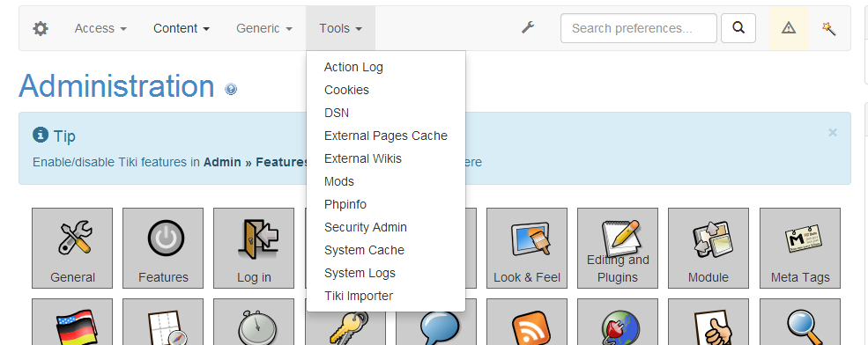This screenshot has width=868, height=345.
Task: Select Action Log from Tools menu
Action: [386, 67]
